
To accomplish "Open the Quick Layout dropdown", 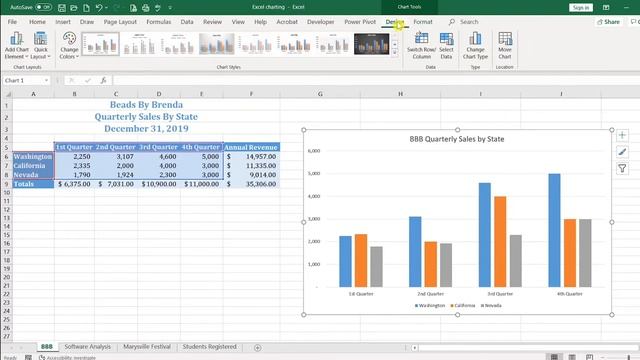I will (x=40, y=45).
